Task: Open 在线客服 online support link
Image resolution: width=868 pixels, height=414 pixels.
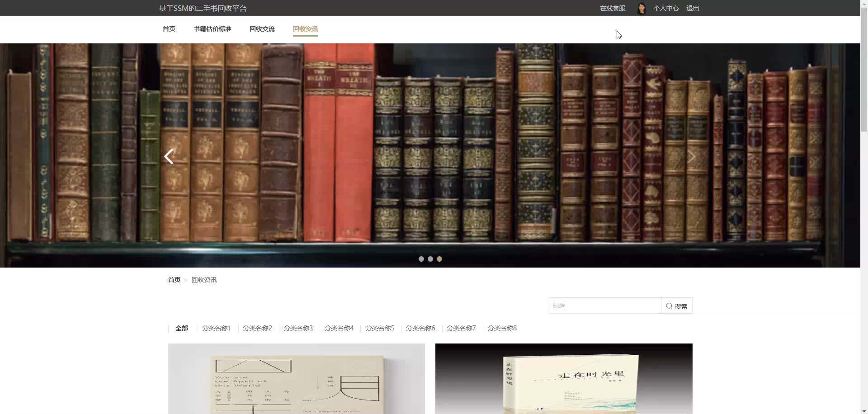Action: (x=613, y=8)
